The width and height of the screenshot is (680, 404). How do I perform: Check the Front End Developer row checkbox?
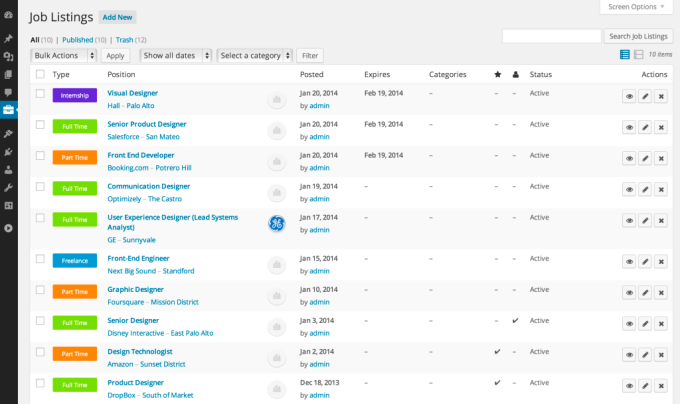pos(40,155)
